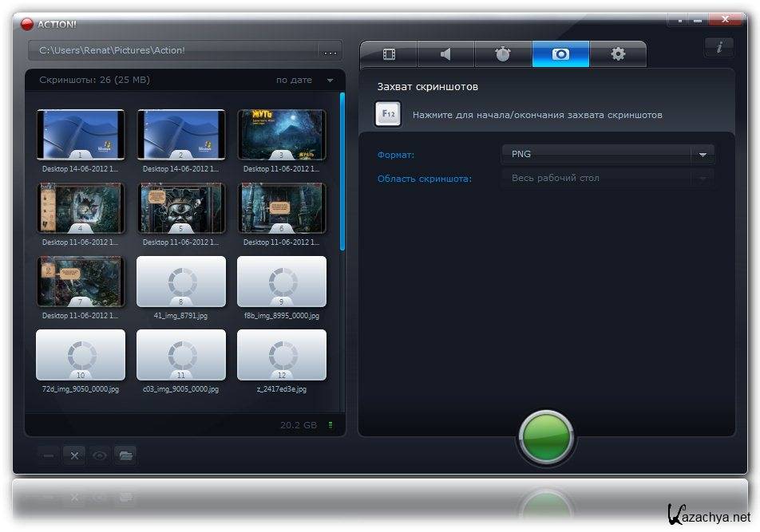
Task: Open the video recording tab (film icon)
Action: tap(389, 54)
